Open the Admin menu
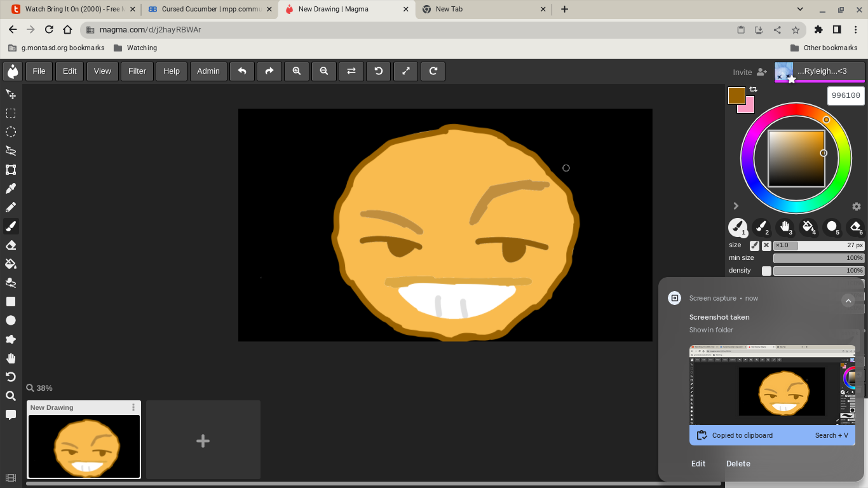This screenshot has width=868, height=488. coord(208,71)
